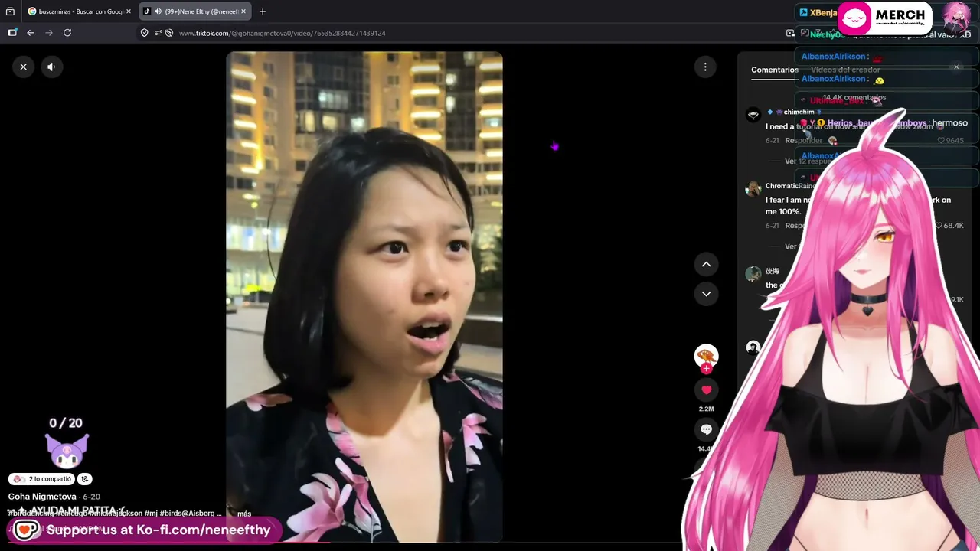Follow the creator from the avatar plus button

(706, 368)
